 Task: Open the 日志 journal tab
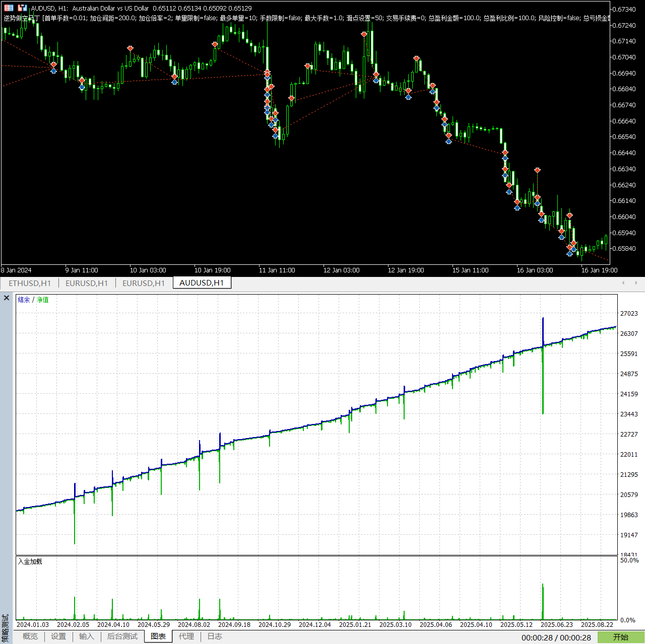(215, 636)
